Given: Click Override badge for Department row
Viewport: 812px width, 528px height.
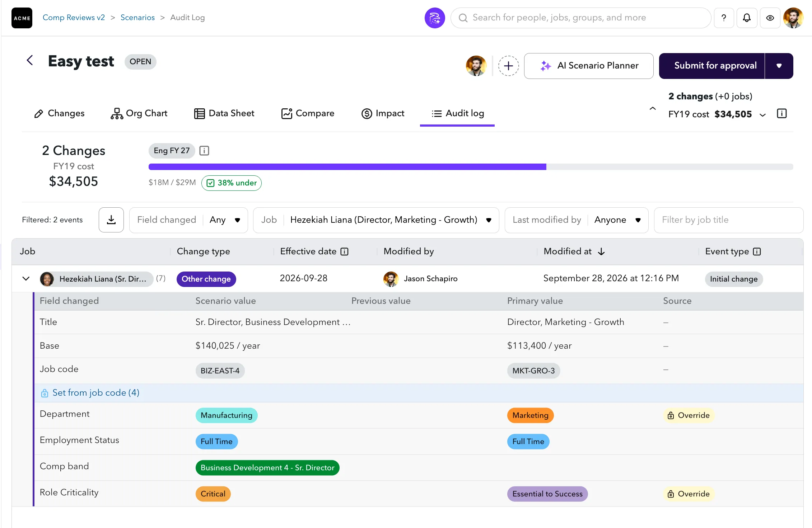Looking at the screenshot, I should pyautogui.click(x=689, y=415).
